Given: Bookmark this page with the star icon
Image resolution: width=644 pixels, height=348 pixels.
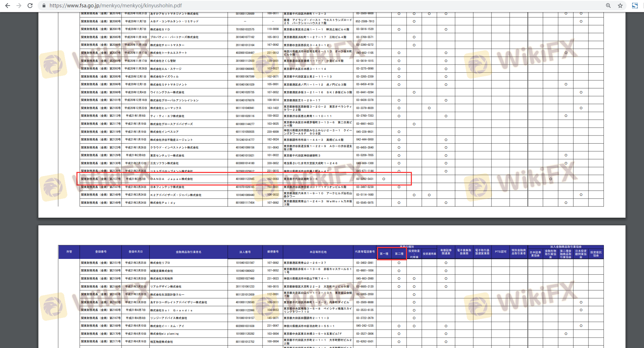Looking at the screenshot, I should (620, 6).
